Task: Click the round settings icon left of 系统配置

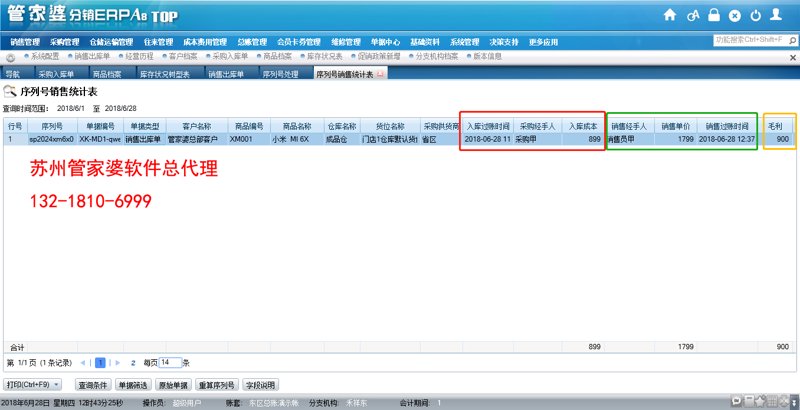Action: (10, 58)
